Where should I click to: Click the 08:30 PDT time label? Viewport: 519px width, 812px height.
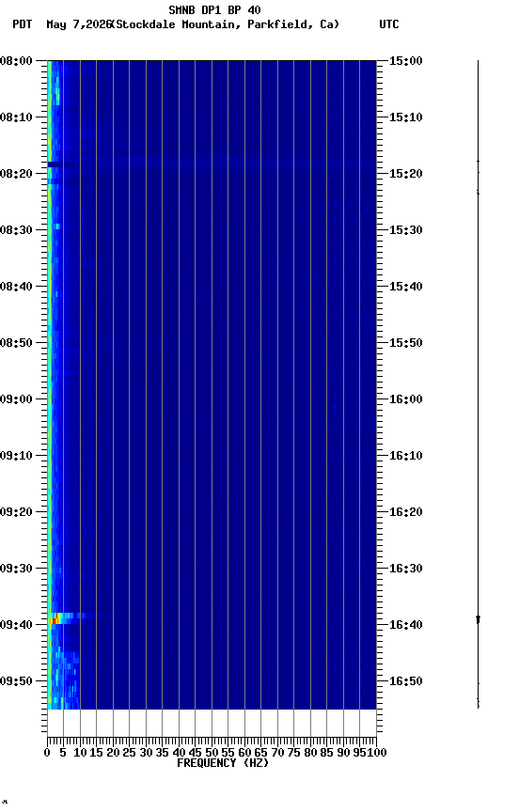[x=16, y=230]
